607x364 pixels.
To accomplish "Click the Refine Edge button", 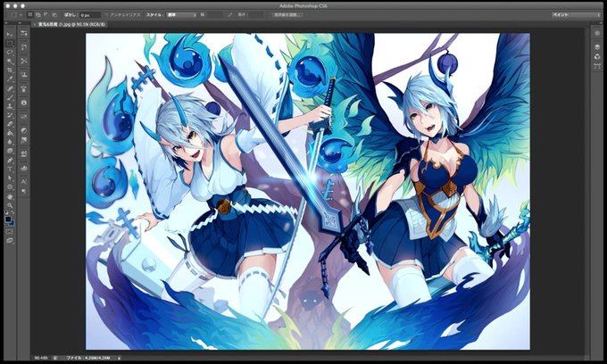I will pos(287,15).
